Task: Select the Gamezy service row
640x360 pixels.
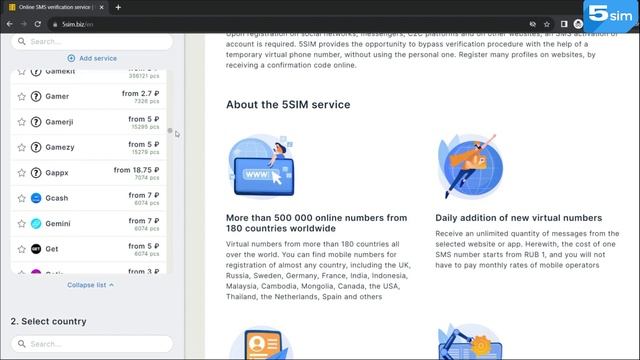Action: [89, 147]
